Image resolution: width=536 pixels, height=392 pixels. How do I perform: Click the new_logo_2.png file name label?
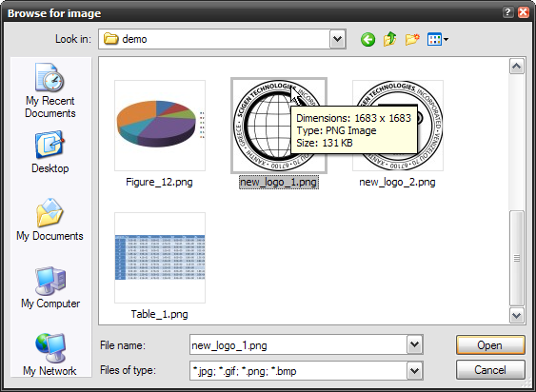click(x=397, y=182)
